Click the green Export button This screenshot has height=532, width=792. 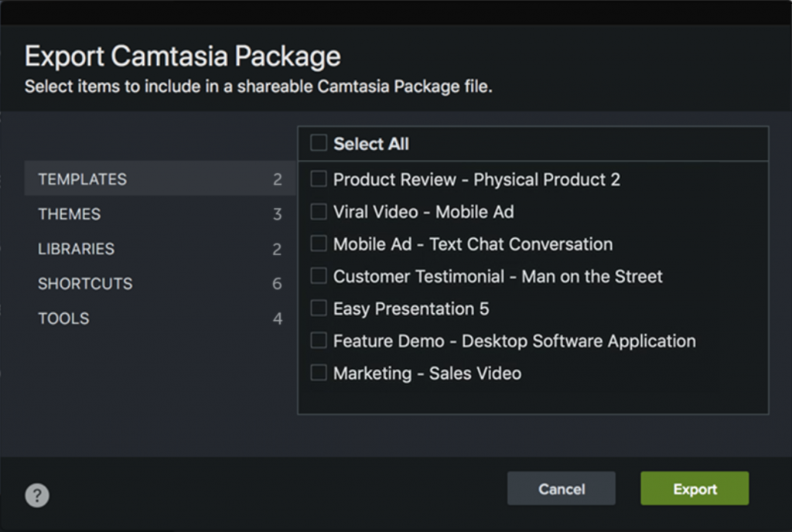point(695,489)
